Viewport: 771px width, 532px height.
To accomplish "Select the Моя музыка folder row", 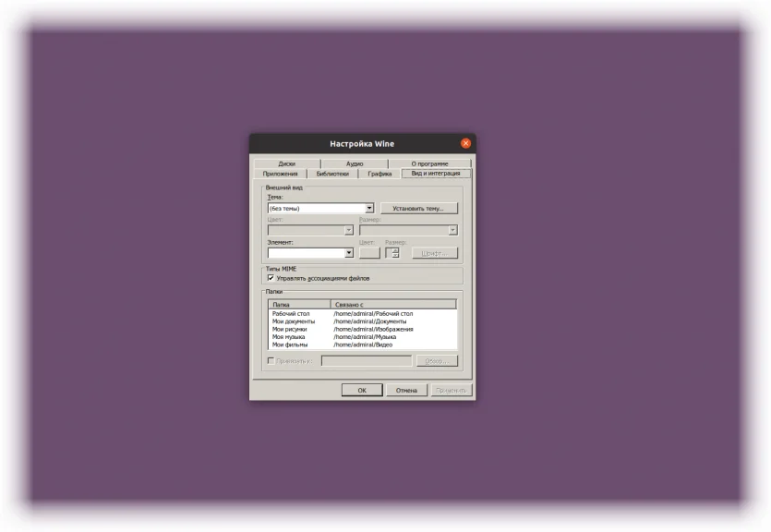I will click(x=362, y=337).
